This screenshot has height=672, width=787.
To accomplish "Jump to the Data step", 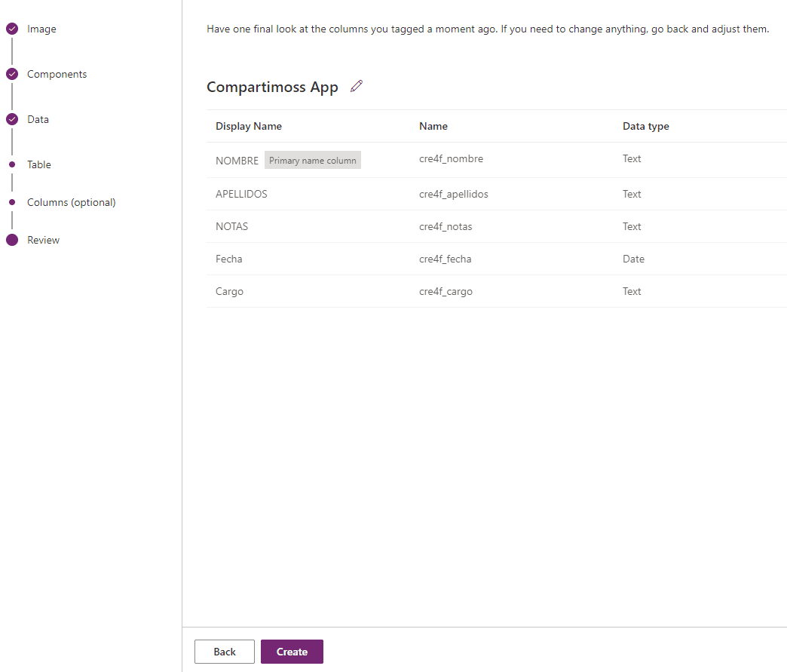I will tap(38, 120).
